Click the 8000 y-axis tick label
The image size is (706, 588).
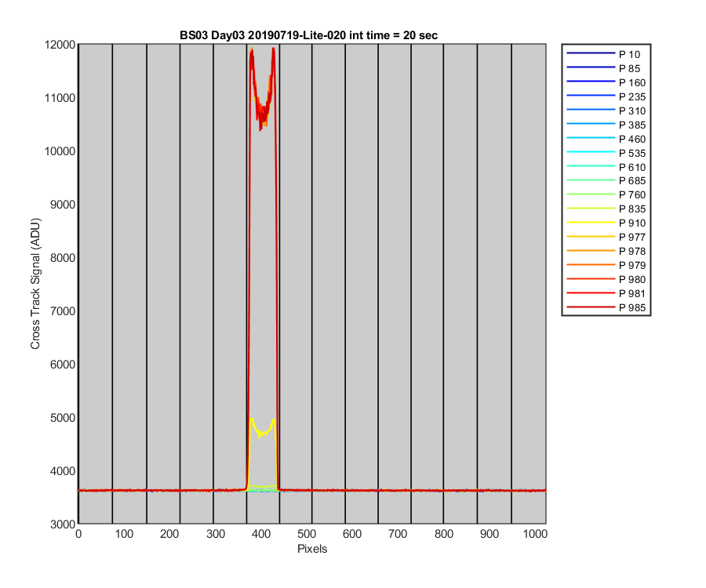tap(63, 258)
